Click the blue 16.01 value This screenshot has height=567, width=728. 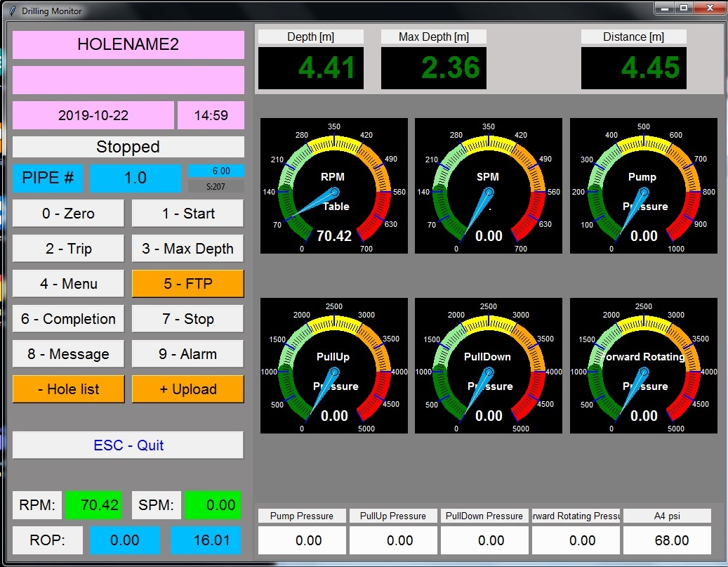coord(206,540)
